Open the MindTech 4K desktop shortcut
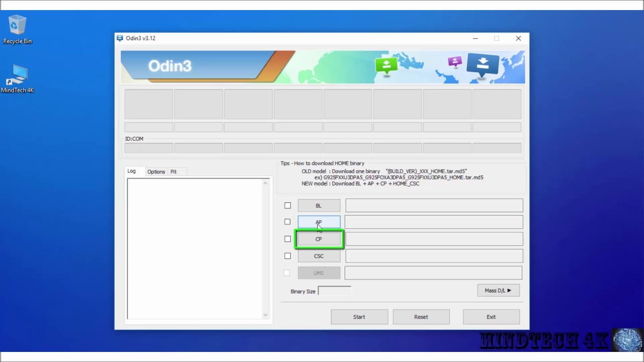Screen dimensions: 644x362 [x=17, y=78]
